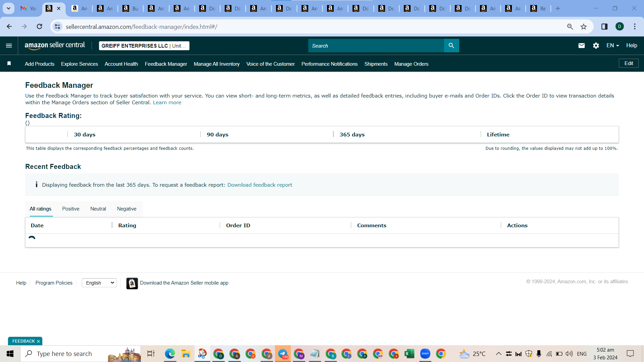
Task: Open Manage All Inventory in the nav bar
Action: 217,64
